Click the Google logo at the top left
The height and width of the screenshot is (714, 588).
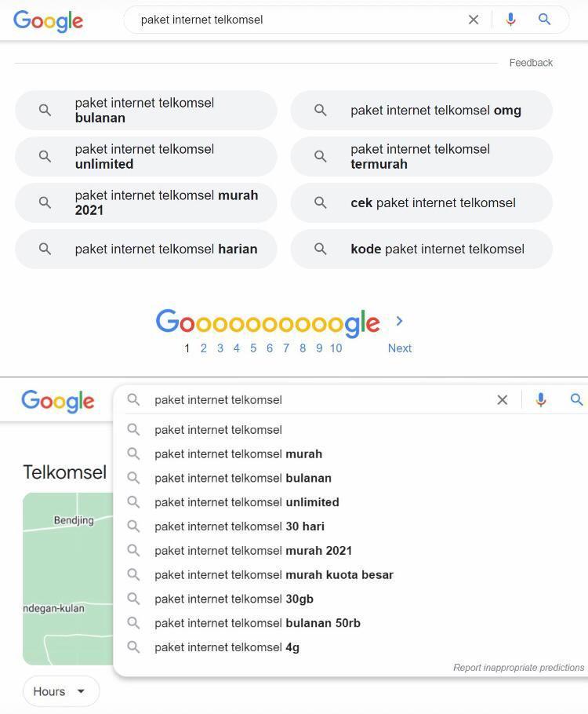click(49, 21)
